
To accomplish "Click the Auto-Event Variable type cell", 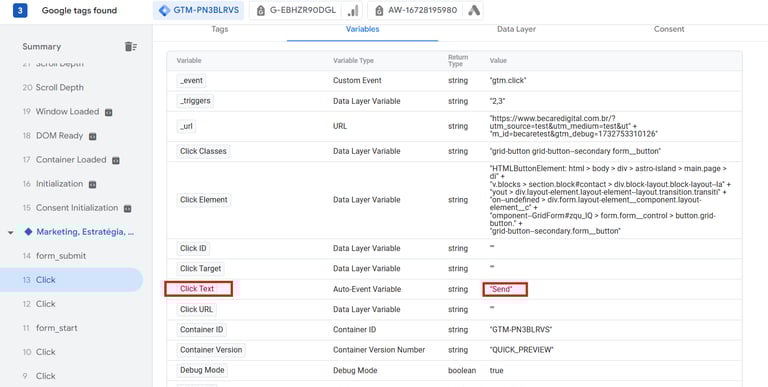I will [367, 290].
